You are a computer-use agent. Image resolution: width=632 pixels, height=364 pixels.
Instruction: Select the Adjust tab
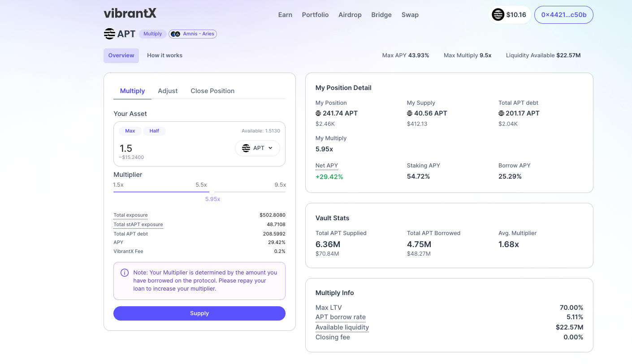(168, 91)
